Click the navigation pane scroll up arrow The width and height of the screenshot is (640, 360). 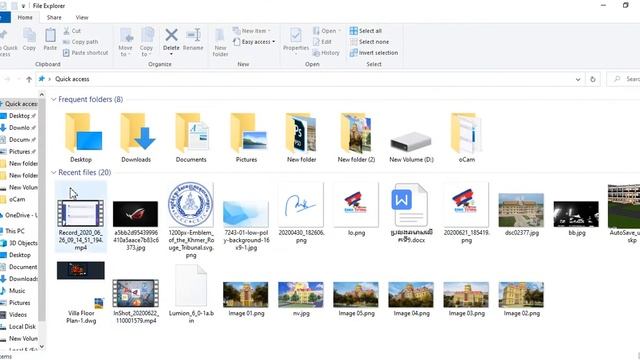pos(42,95)
